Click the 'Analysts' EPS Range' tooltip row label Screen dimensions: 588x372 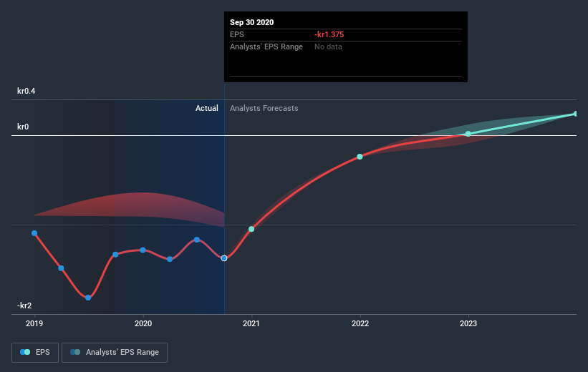pyautogui.click(x=266, y=46)
